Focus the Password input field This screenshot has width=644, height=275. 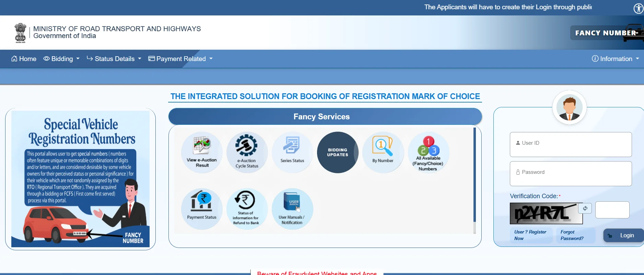tap(571, 174)
